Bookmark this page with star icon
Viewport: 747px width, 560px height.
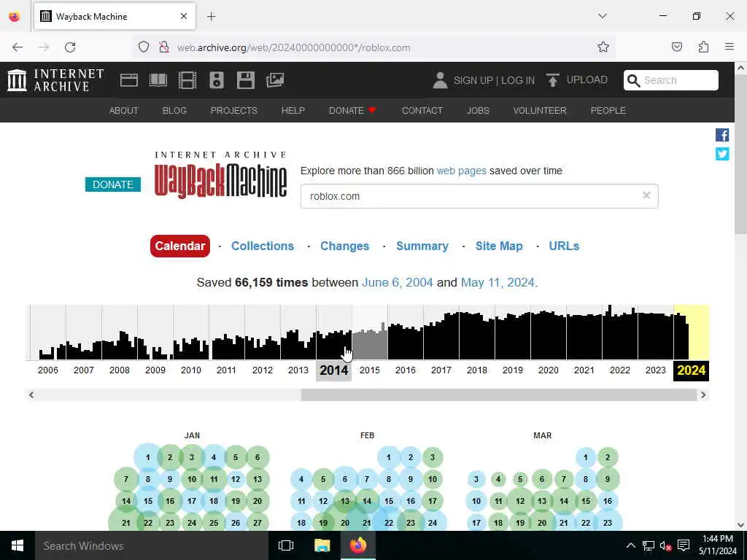[x=603, y=47]
